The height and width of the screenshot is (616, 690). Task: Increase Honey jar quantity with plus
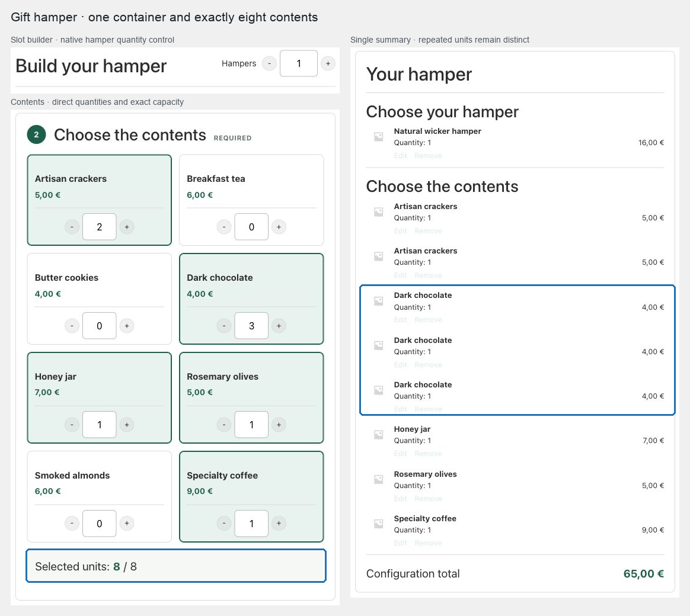tap(127, 425)
